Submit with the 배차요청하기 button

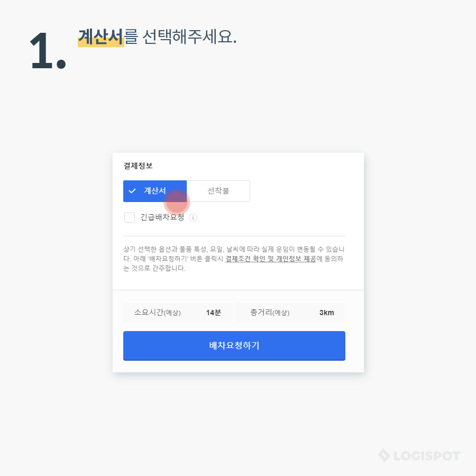[234, 346]
